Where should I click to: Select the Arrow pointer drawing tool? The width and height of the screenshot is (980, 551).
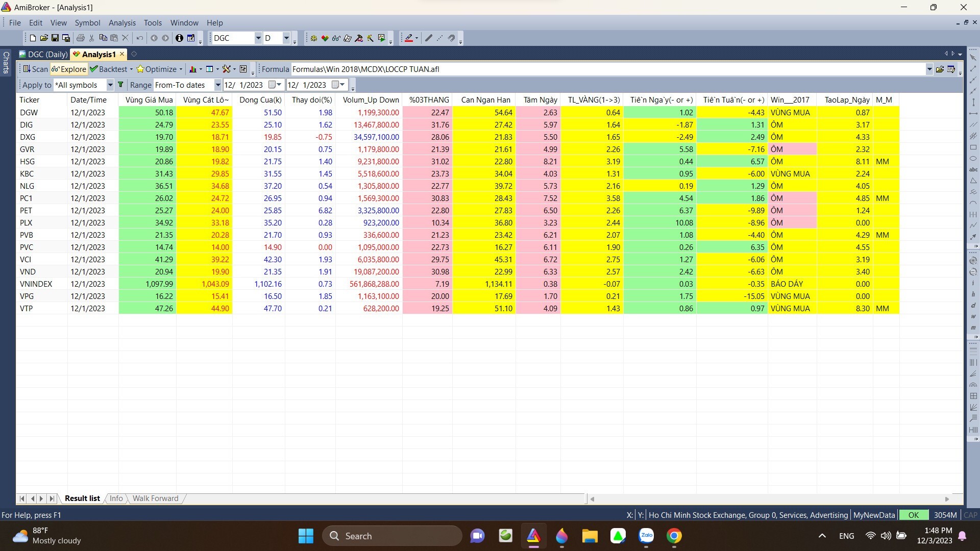pyautogui.click(x=973, y=57)
